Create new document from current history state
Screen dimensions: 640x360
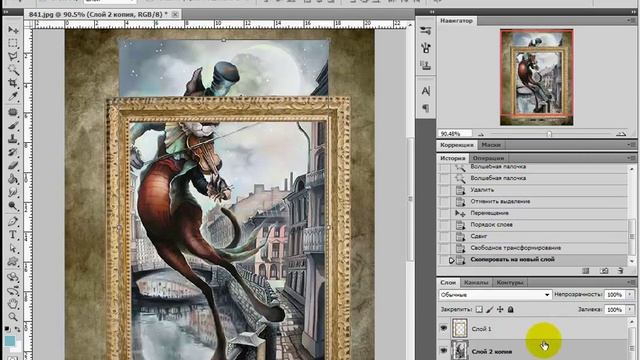(x=586, y=271)
